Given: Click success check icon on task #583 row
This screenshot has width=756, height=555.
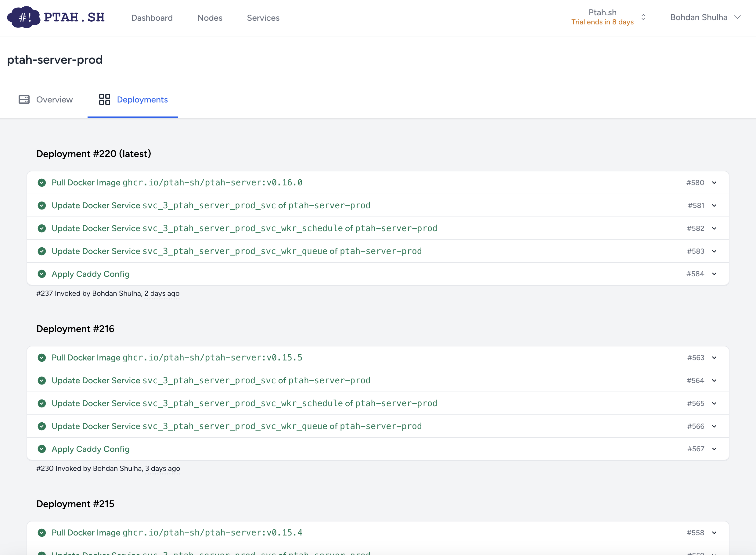Looking at the screenshot, I should [x=42, y=251].
